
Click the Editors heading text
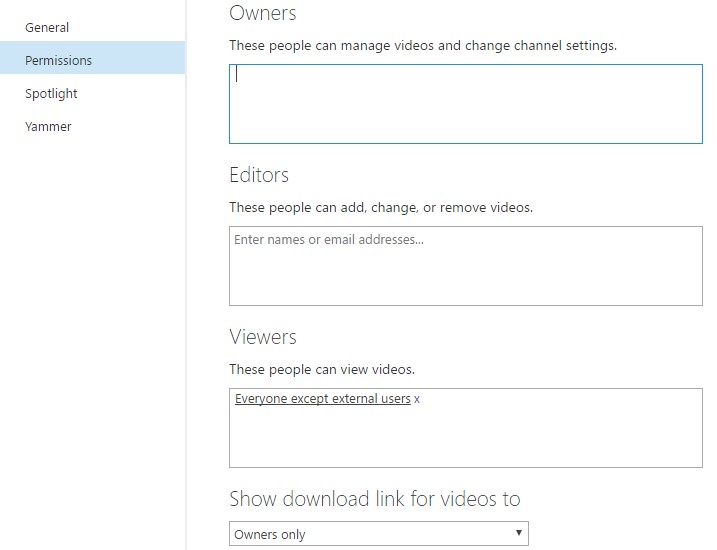point(259,175)
